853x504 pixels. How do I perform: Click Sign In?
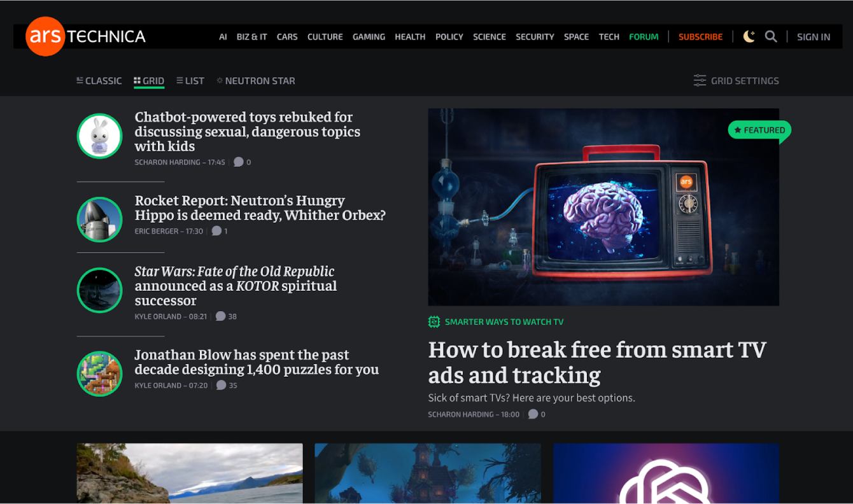pyautogui.click(x=813, y=37)
